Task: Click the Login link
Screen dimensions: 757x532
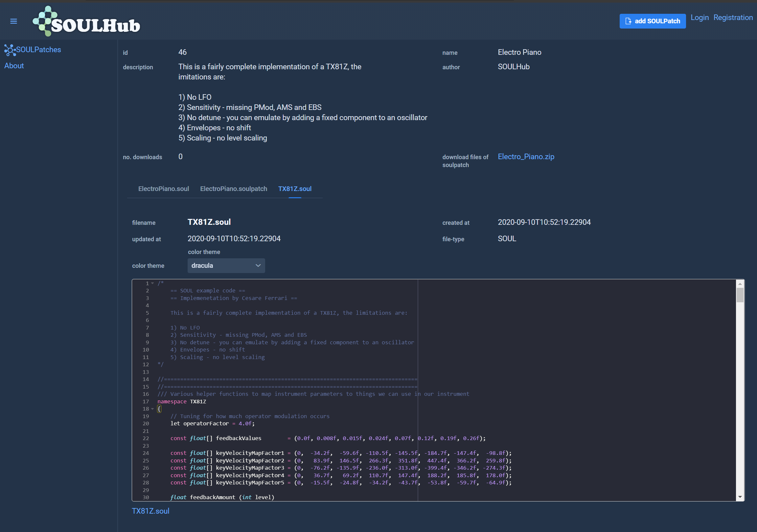Action: point(699,18)
